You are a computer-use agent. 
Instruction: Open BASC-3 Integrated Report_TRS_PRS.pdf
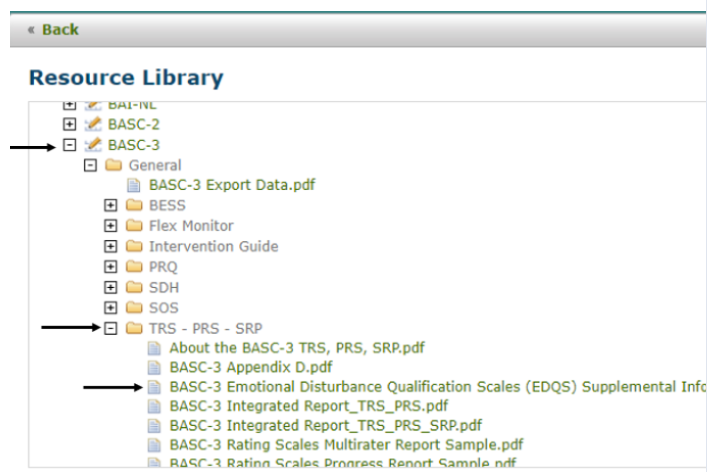(x=308, y=406)
